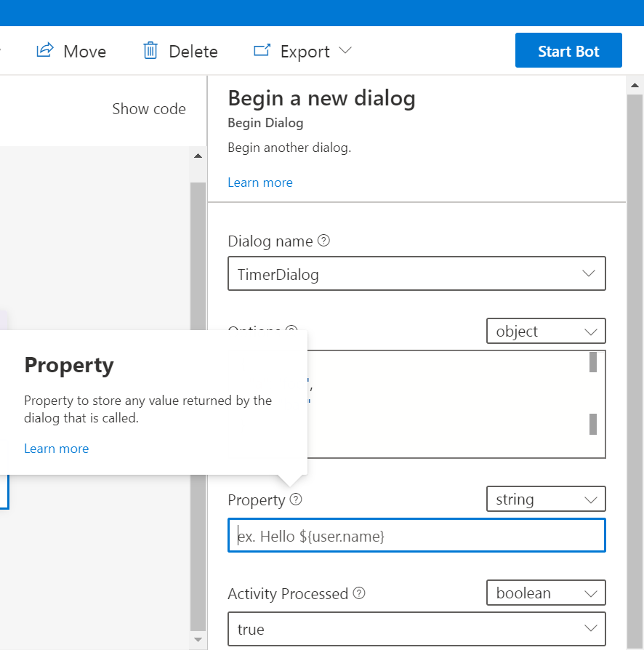Expand the Export options chevron
This screenshot has width=644, height=650.
[347, 52]
